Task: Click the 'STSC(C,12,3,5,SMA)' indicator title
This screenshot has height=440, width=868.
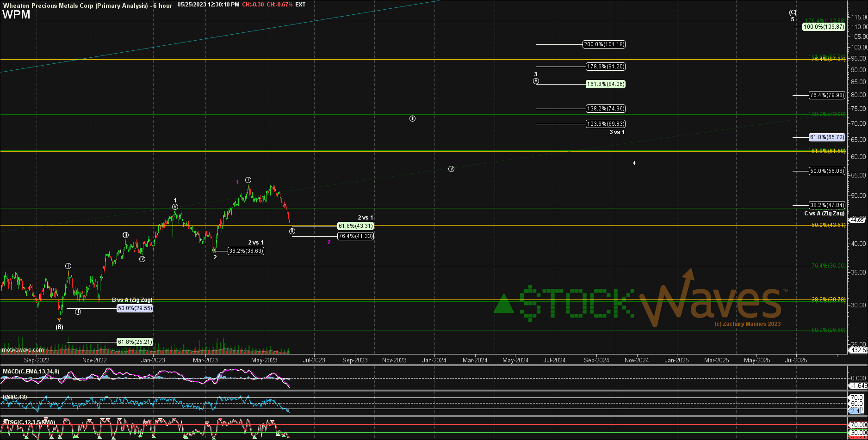Action: click(29, 422)
